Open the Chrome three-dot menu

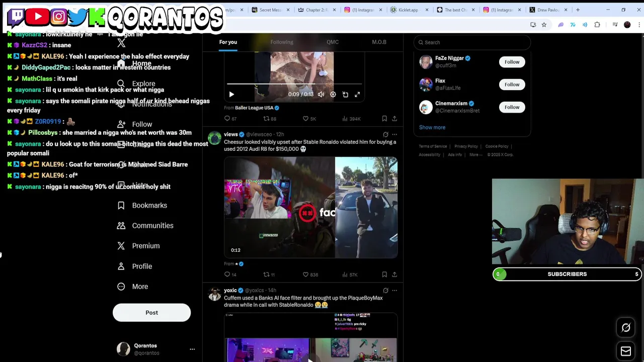coord(638,25)
